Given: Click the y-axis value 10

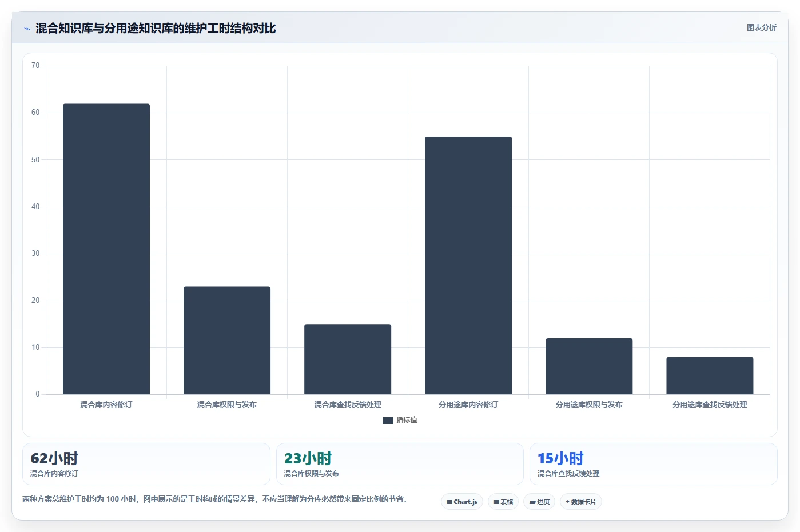Looking at the screenshot, I should click(x=35, y=347).
